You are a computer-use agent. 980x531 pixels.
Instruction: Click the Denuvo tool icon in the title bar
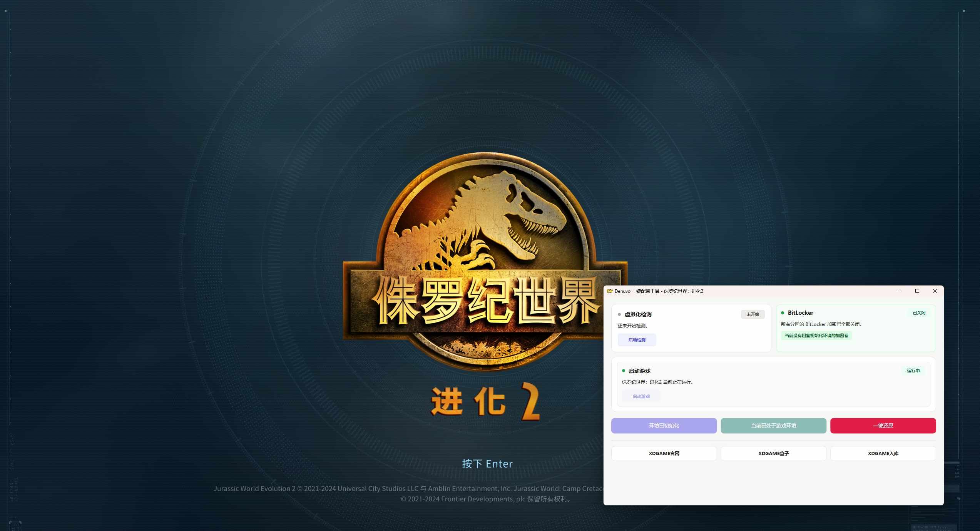(x=610, y=291)
